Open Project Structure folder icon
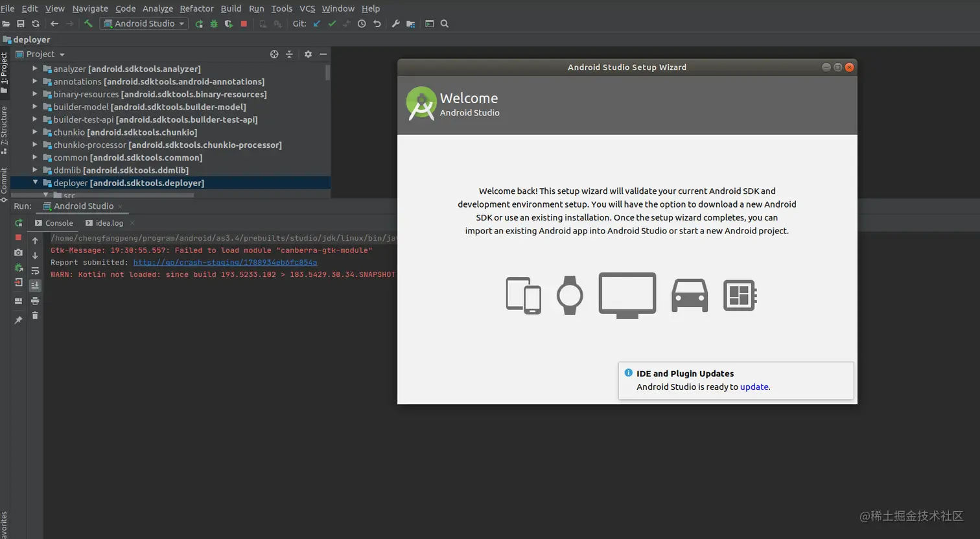 tap(410, 24)
